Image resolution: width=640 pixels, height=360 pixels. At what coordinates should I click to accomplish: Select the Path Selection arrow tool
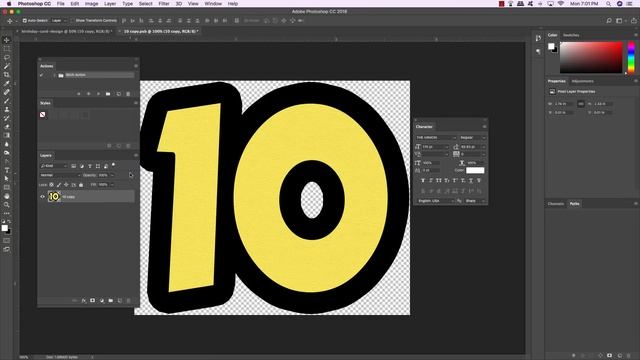pyautogui.click(x=7, y=178)
